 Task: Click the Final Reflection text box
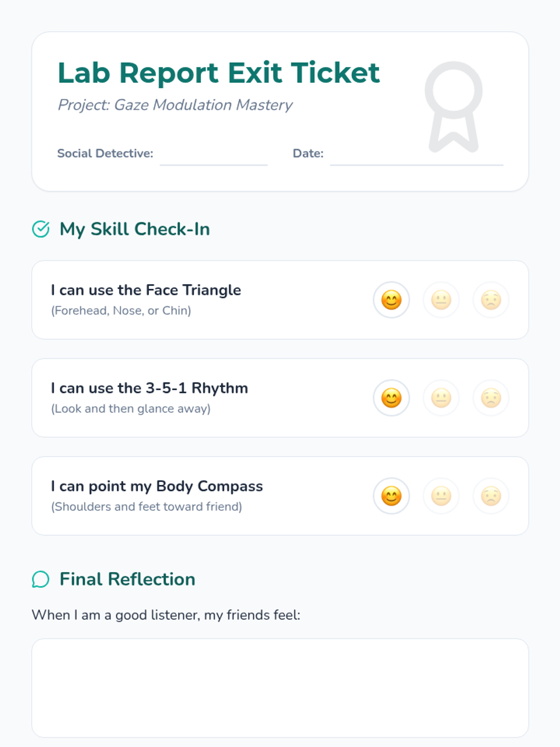(x=280, y=688)
